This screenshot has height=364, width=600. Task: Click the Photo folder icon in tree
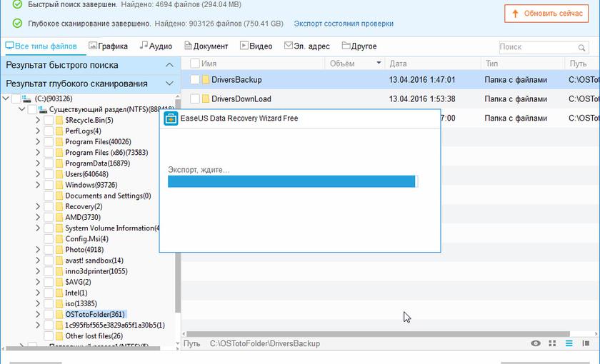point(59,250)
